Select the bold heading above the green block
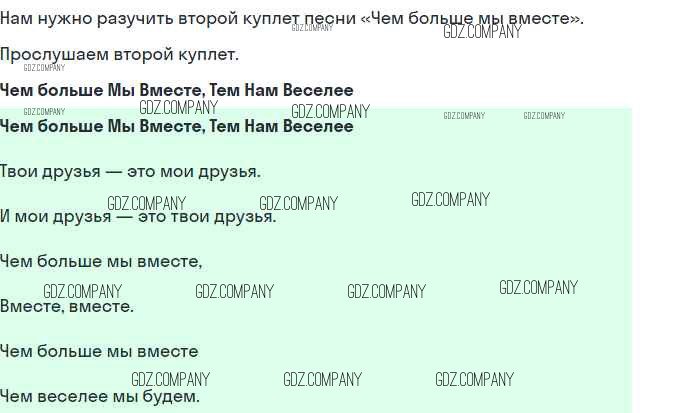This screenshot has width=680, height=413. tap(176, 90)
